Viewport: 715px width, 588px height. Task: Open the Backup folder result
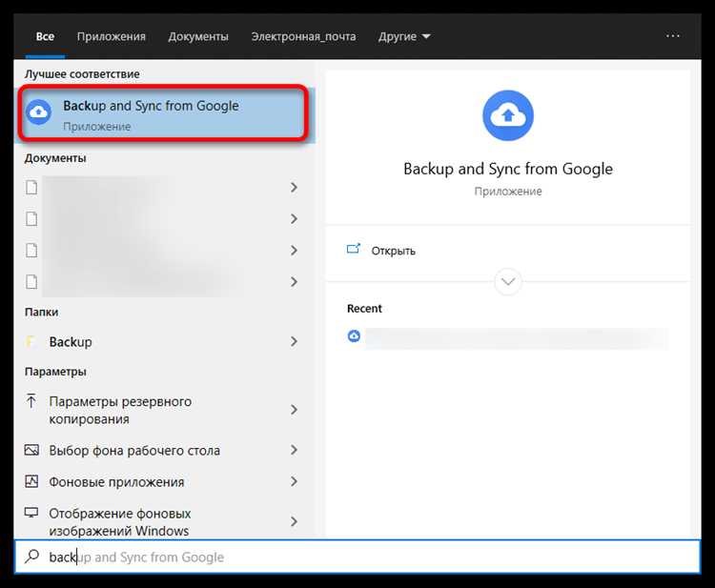pyautogui.click(x=163, y=342)
